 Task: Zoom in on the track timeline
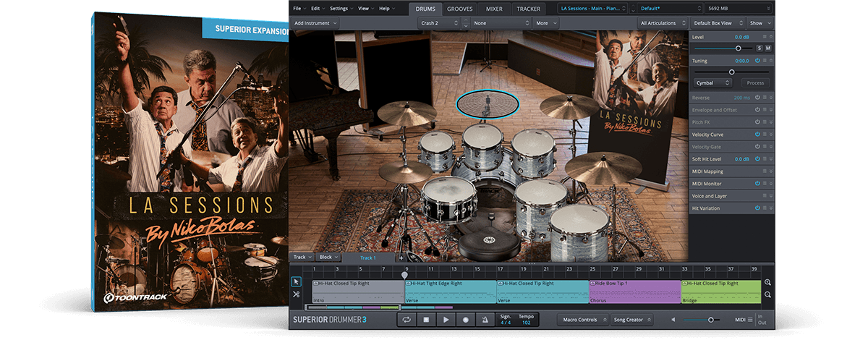pos(767,283)
